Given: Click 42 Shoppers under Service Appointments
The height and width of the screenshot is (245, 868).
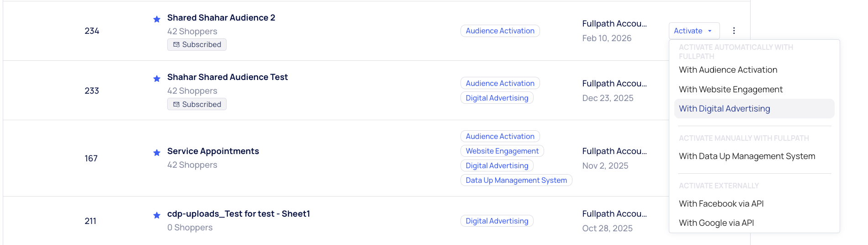Looking at the screenshot, I should pyautogui.click(x=192, y=165).
